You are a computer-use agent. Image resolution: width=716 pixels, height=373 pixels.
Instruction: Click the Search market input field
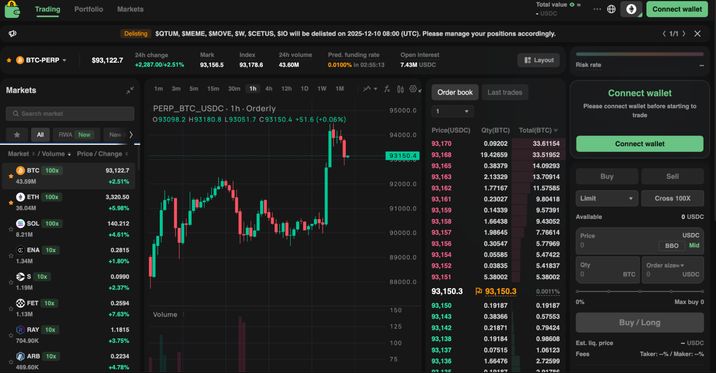[x=70, y=114]
